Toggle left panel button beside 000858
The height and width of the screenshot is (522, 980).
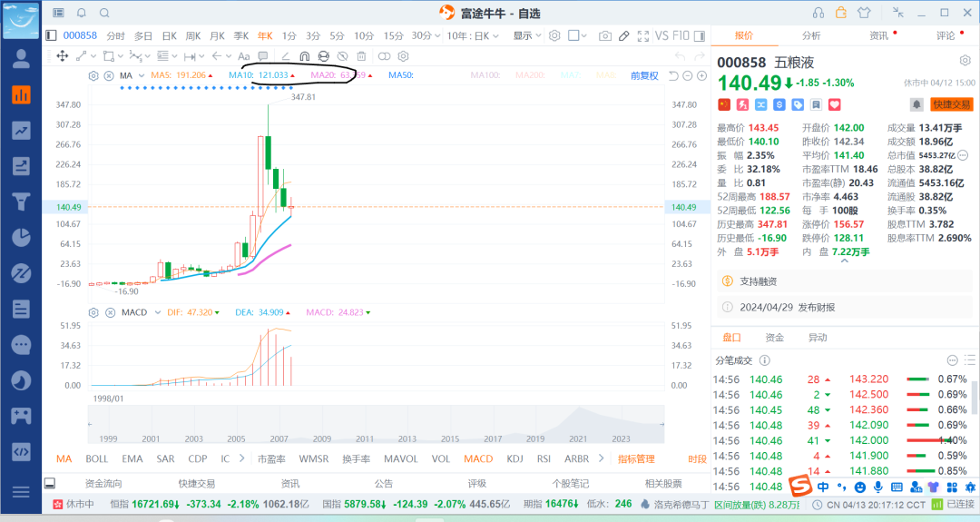click(51, 35)
